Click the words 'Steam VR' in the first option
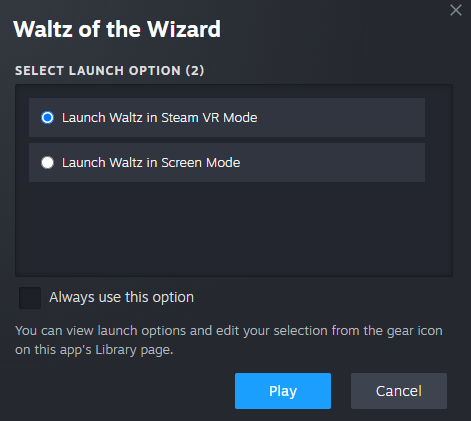Screen dimensions: 471x421 pos(190,118)
